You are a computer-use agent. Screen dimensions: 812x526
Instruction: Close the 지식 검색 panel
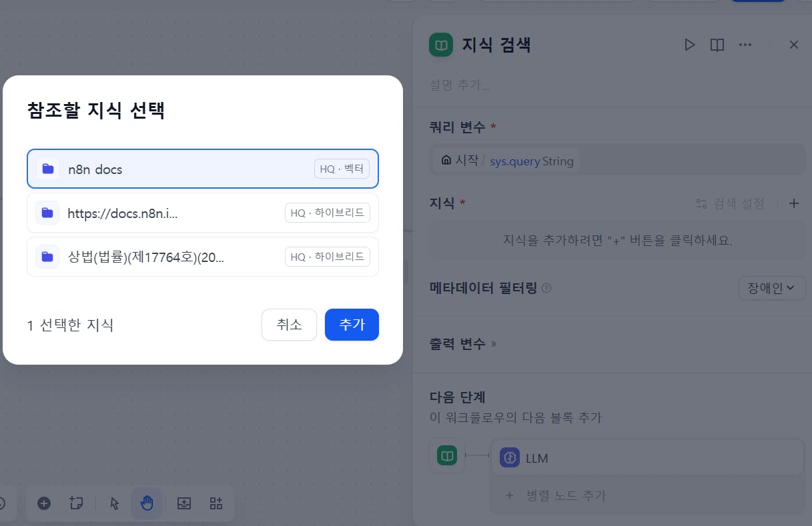(x=794, y=45)
